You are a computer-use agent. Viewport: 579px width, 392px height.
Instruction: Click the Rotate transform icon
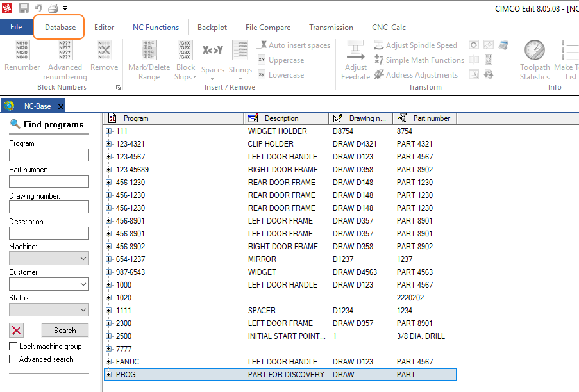[474, 45]
